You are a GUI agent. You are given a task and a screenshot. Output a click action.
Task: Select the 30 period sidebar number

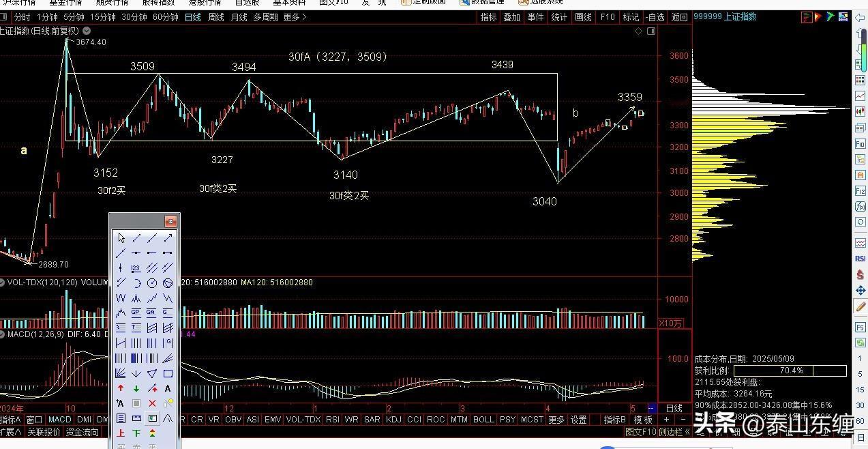(860, 405)
